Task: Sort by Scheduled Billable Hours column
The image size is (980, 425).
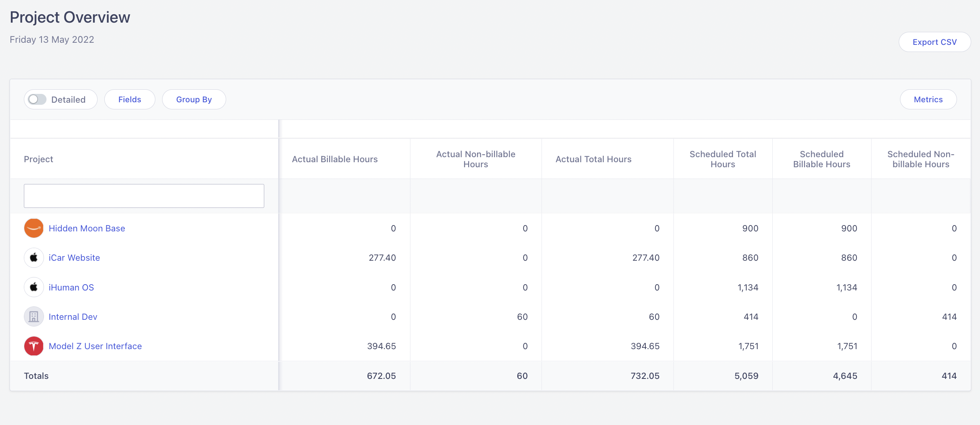Action: pos(822,159)
